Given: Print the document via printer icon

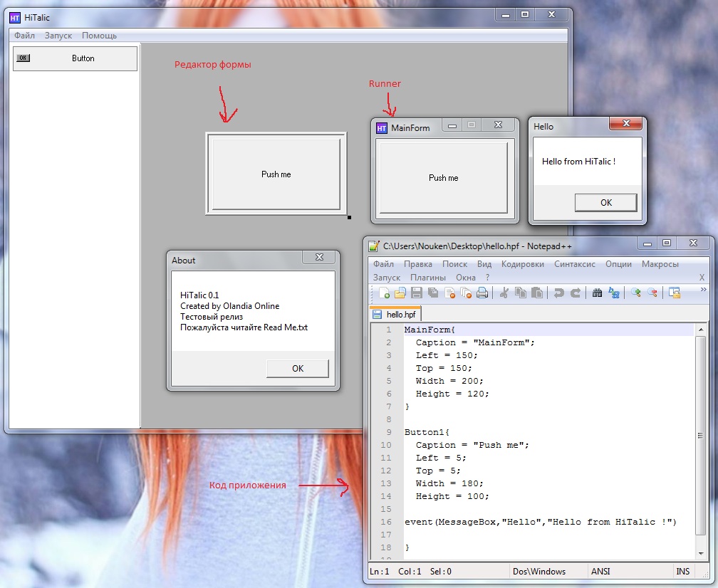Looking at the screenshot, I should click(482, 293).
